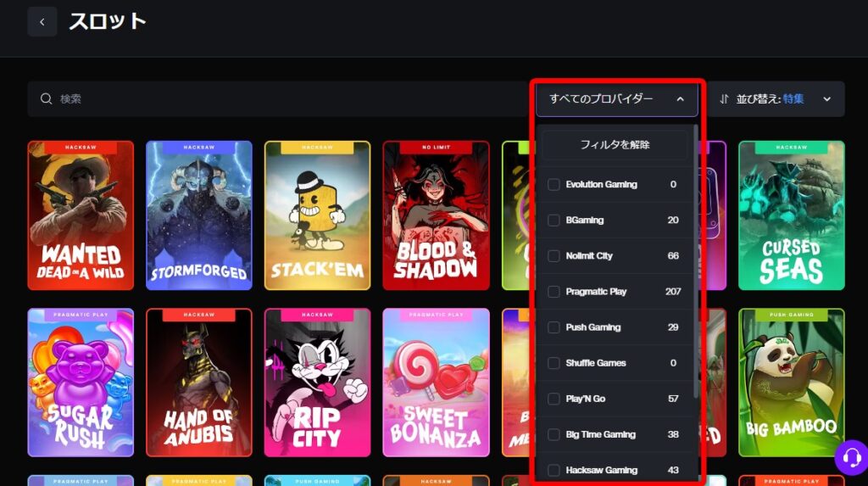This screenshot has height=486, width=868.
Task: Check the Hacksaw Gaming provider box
Action: pos(554,471)
